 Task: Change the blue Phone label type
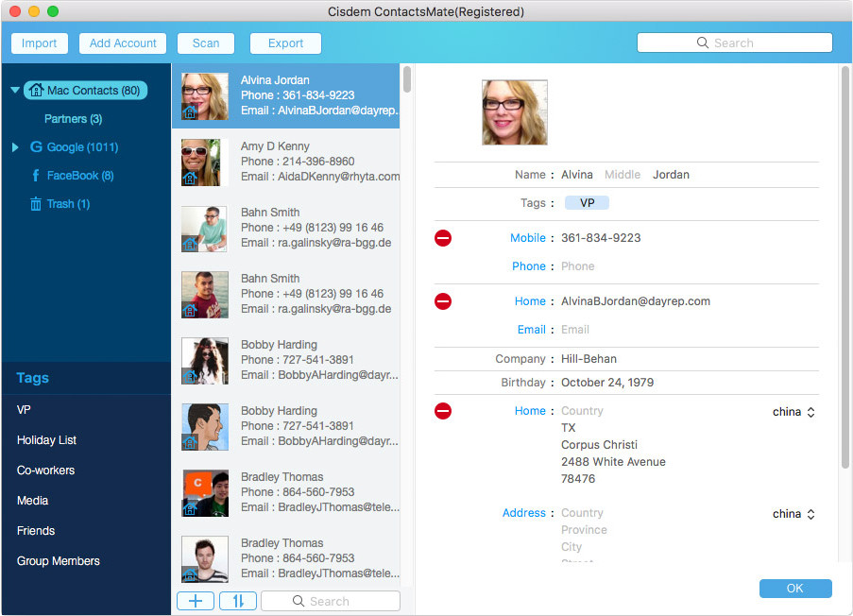coord(529,266)
